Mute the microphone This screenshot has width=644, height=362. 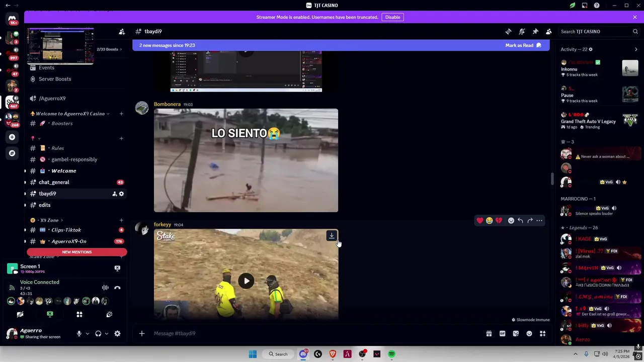[x=79, y=334]
